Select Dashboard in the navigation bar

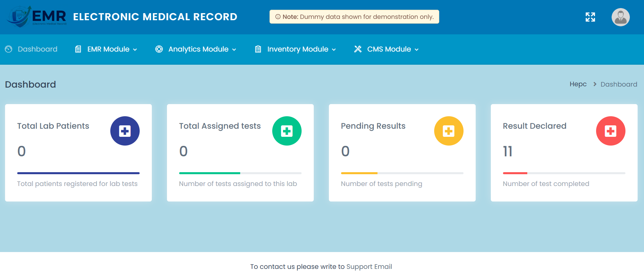click(37, 49)
